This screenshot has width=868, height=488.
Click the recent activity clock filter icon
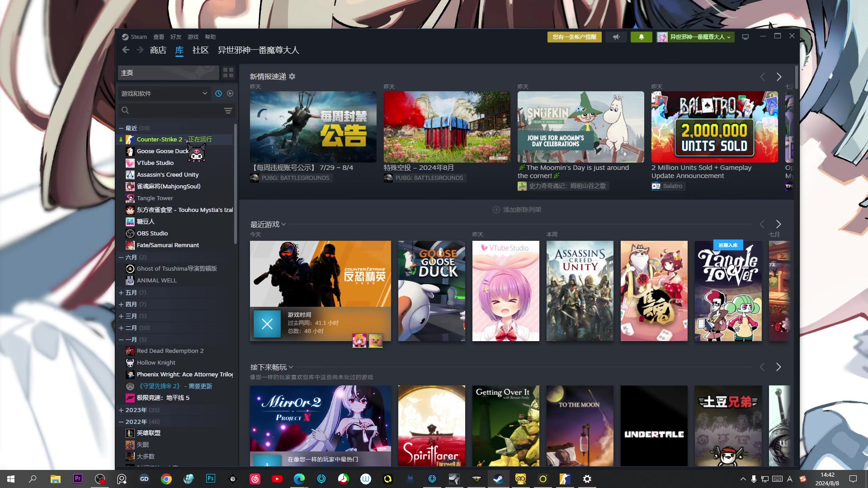click(x=218, y=94)
